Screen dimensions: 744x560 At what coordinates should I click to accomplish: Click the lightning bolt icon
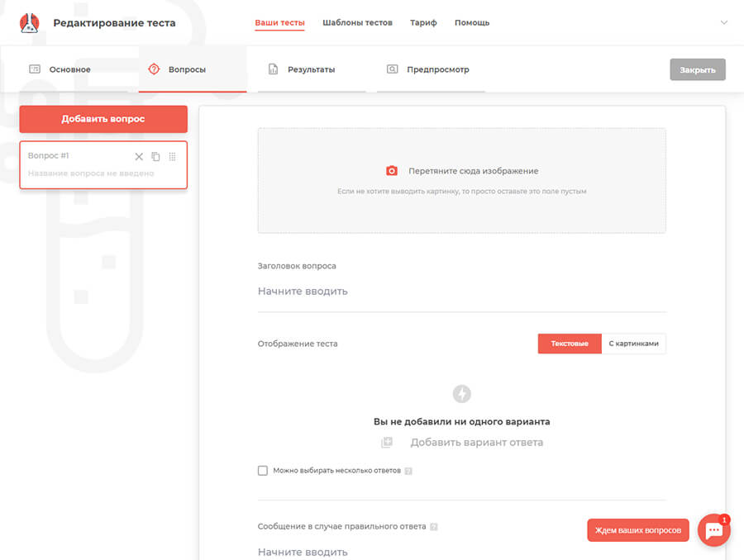tap(461, 393)
